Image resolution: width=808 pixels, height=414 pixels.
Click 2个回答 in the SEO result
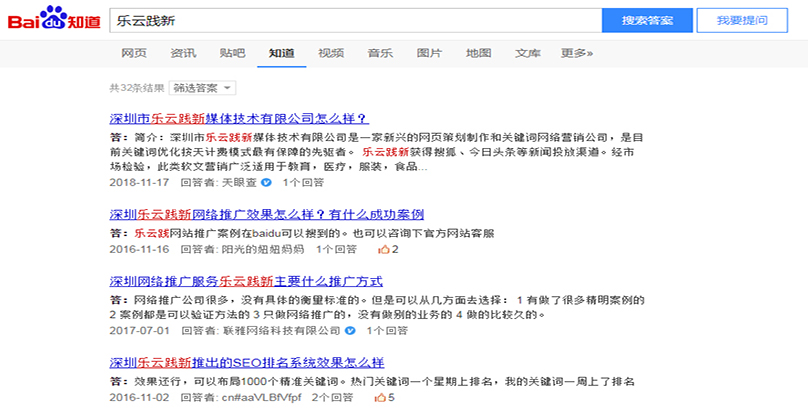332,398
